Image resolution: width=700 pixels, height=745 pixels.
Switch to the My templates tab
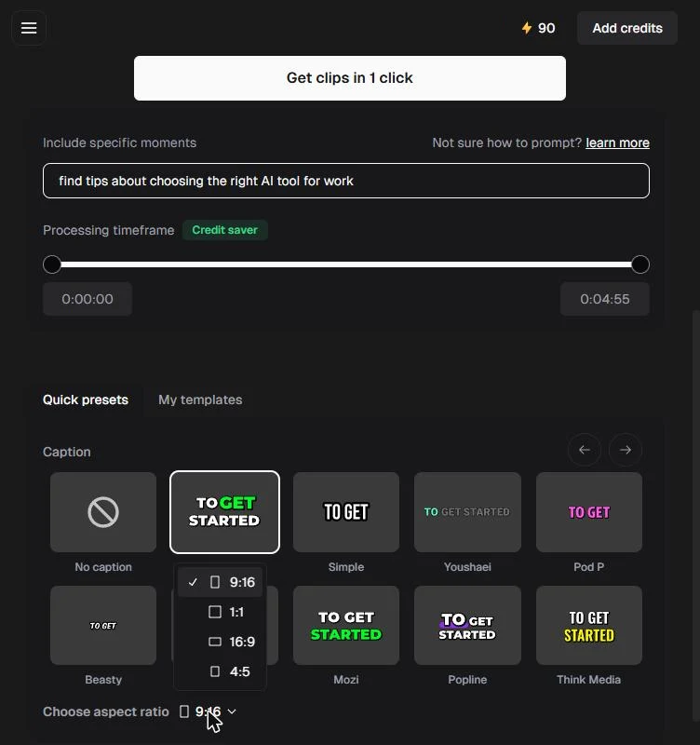click(200, 400)
